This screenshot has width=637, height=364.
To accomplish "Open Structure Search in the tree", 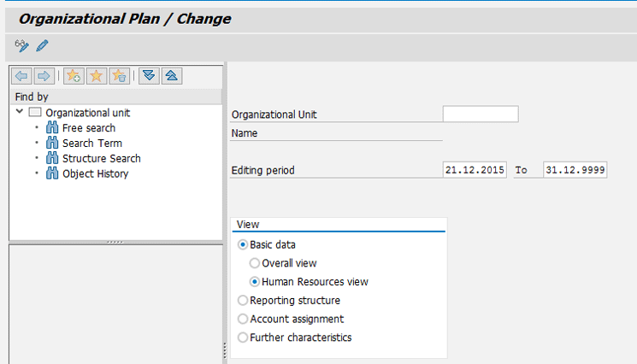I will (x=101, y=159).
